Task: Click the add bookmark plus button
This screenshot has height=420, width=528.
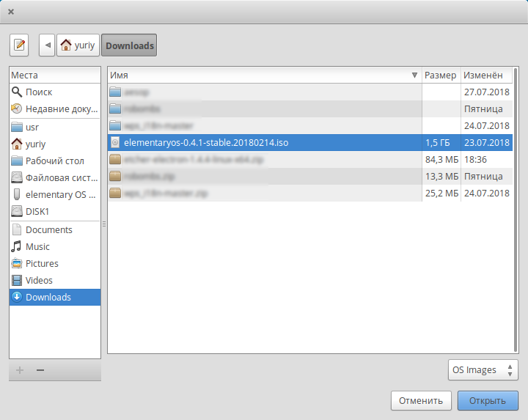Action: tap(20, 370)
